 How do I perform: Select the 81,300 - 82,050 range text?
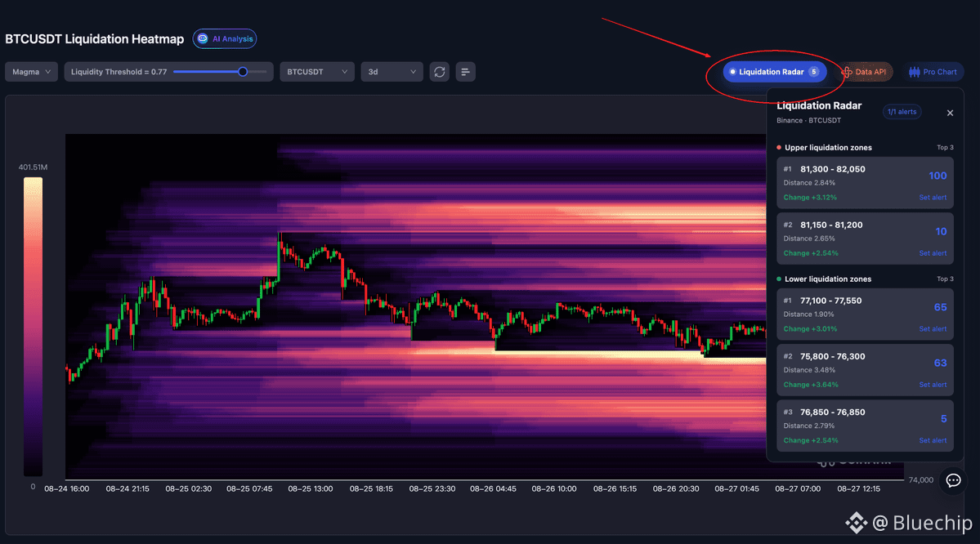coord(833,169)
